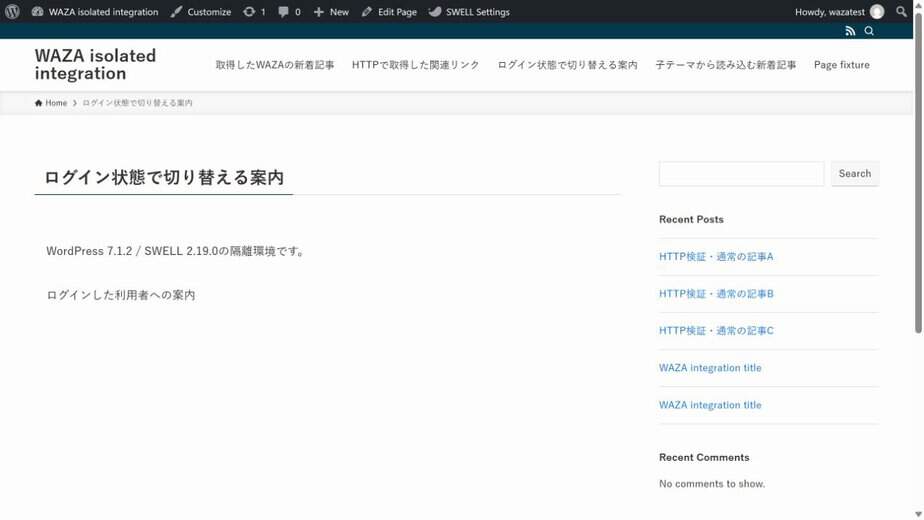
Task: Click the Recent Comments heading
Action: tap(704, 458)
